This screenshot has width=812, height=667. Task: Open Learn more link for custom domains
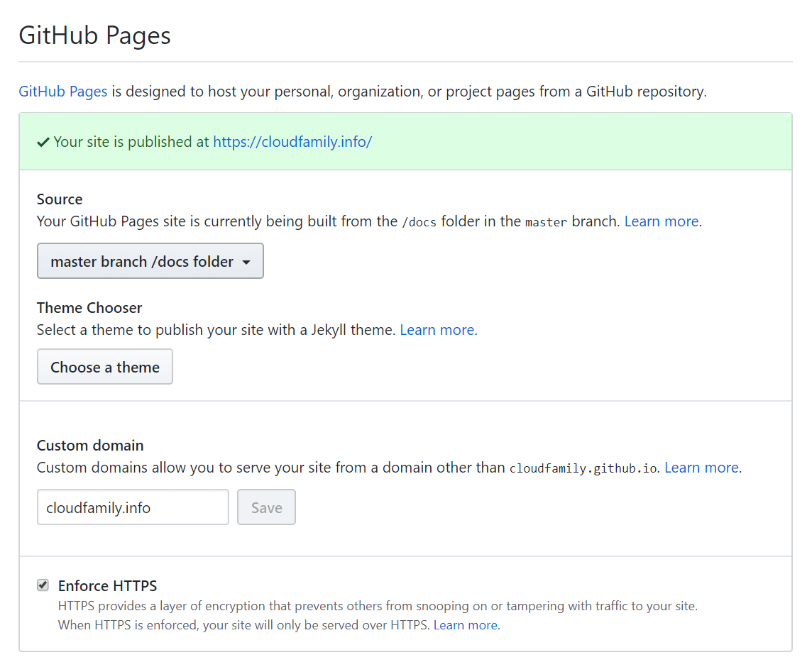(x=701, y=468)
